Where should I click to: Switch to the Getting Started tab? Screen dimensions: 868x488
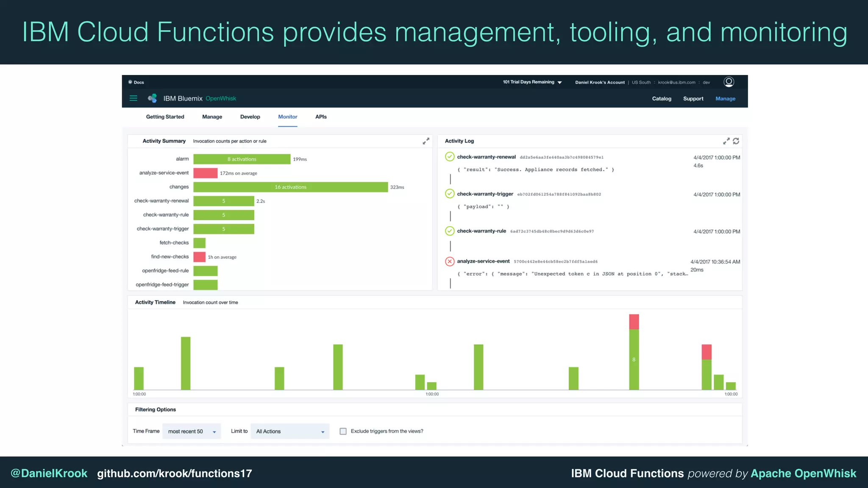coord(165,117)
